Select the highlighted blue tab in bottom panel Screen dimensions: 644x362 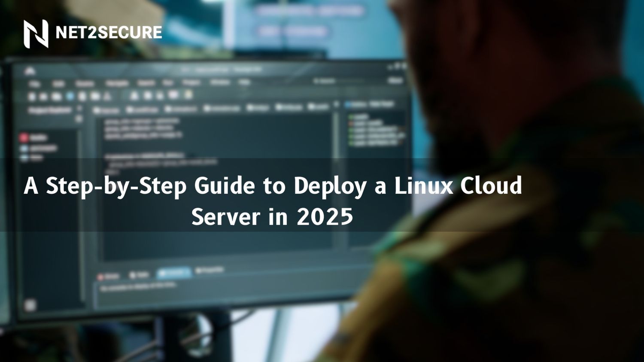tap(174, 273)
